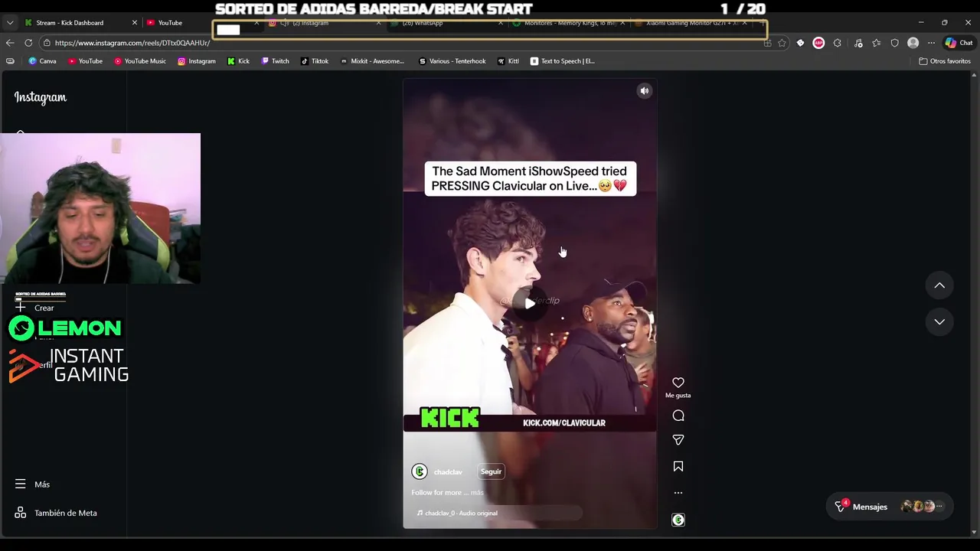Image resolution: width=980 pixels, height=551 pixels.
Task: Open the browser Settings and more menu
Action: pyautogui.click(x=931, y=43)
